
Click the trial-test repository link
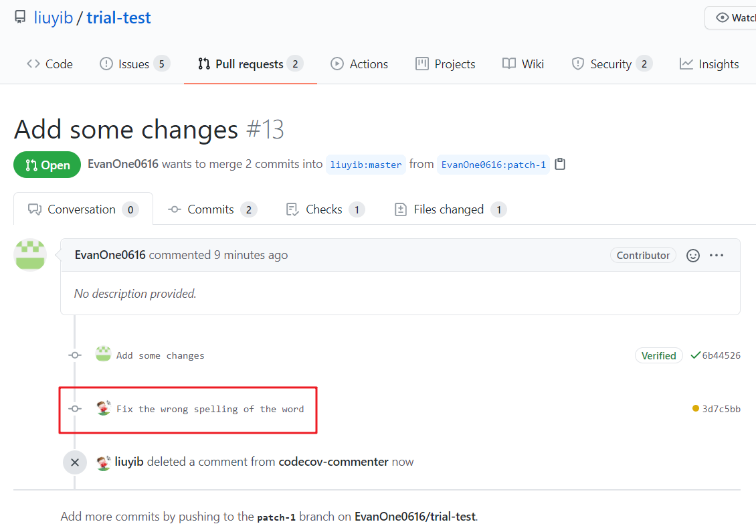(x=118, y=17)
